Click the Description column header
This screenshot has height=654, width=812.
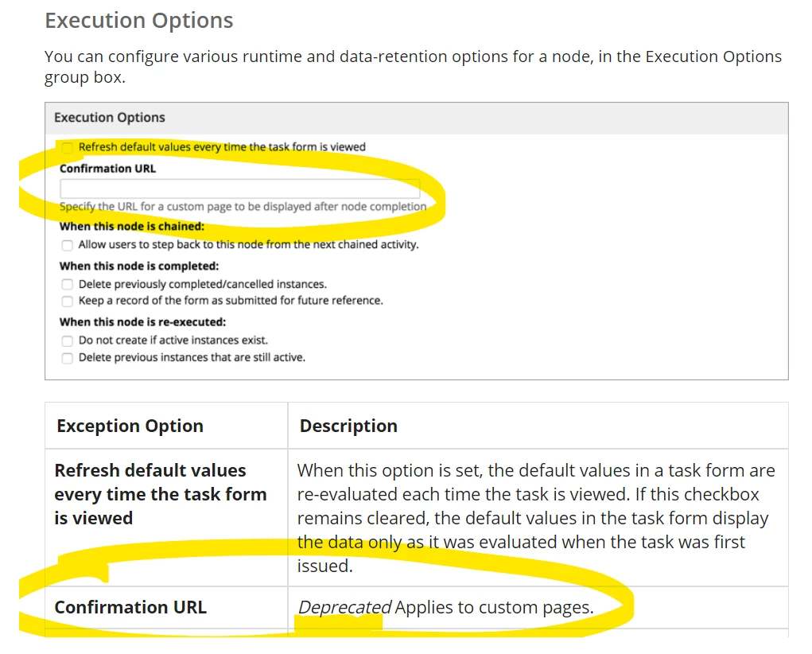(348, 426)
